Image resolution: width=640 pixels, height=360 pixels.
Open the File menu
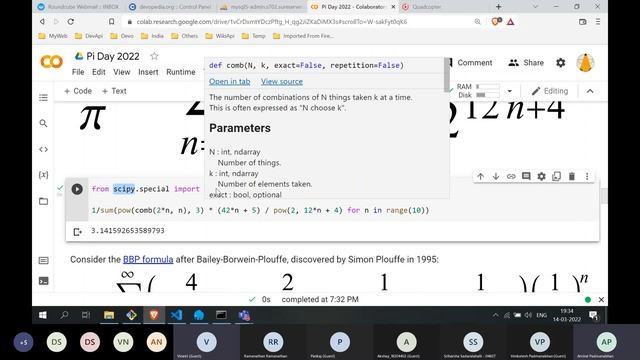(78, 72)
